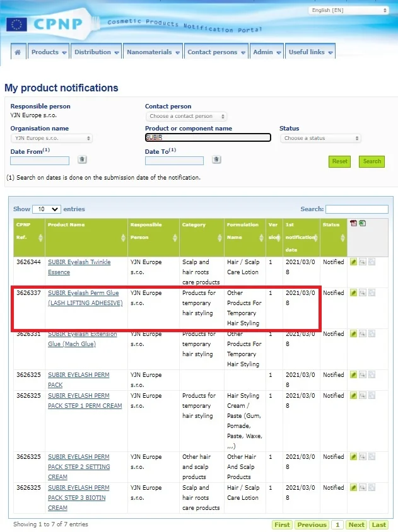The image size is (398, 532).
Task: Open the Distribution menu
Action: 96,52
